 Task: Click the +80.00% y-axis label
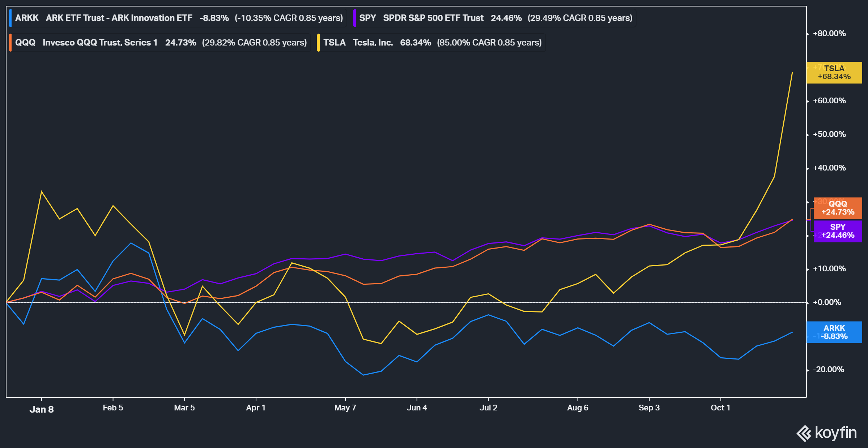pos(829,34)
